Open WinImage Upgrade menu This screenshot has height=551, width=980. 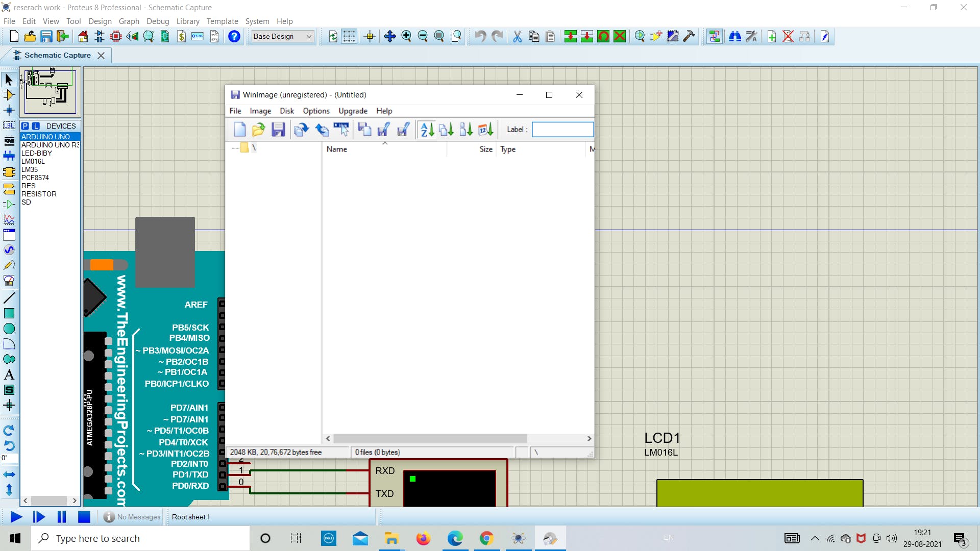(x=353, y=111)
